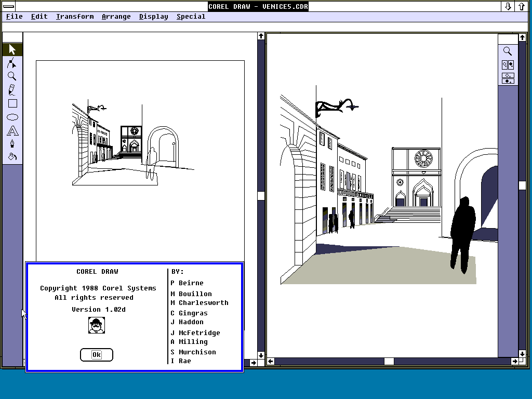Select the Shape node-edit tool

pyautogui.click(x=12, y=63)
